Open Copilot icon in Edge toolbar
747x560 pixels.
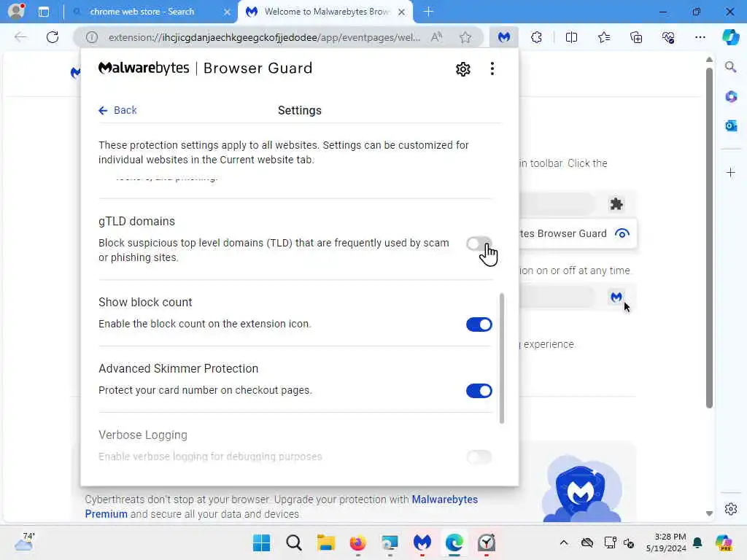click(x=730, y=36)
